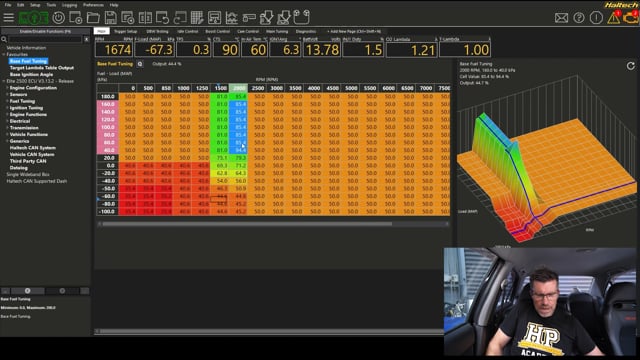Expand the Engine Functions tree node
This screenshot has height=360, width=640.
point(7,115)
